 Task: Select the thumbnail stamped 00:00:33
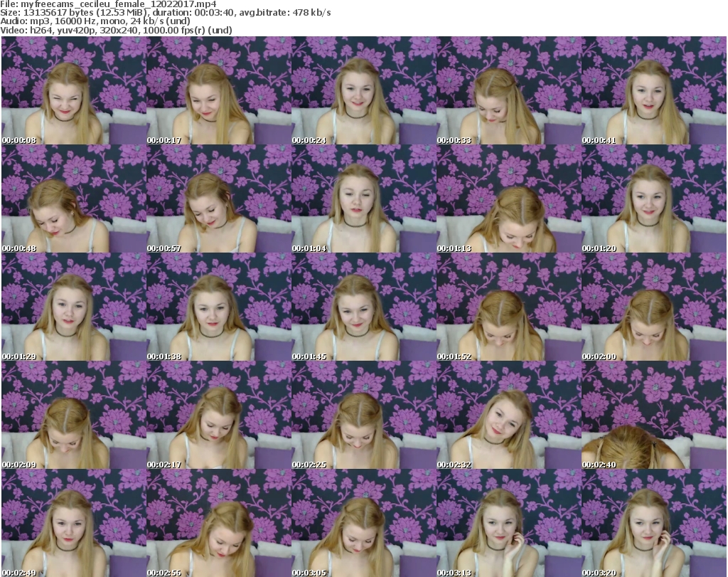pos(509,90)
